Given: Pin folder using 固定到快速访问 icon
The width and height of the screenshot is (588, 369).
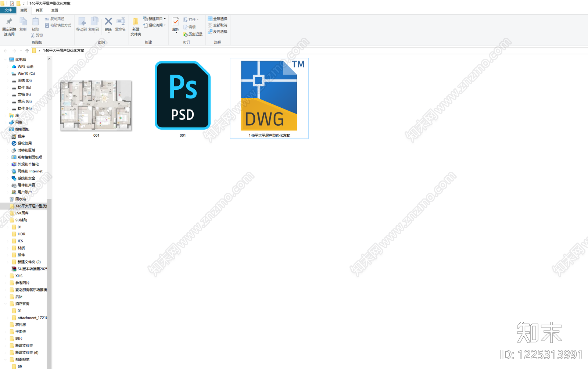Looking at the screenshot, I should pyautogui.click(x=9, y=22).
